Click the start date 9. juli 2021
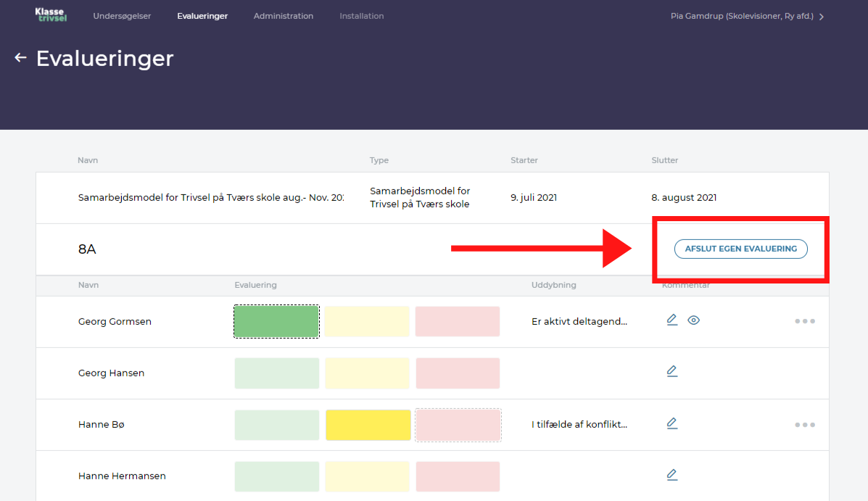 (x=534, y=198)
